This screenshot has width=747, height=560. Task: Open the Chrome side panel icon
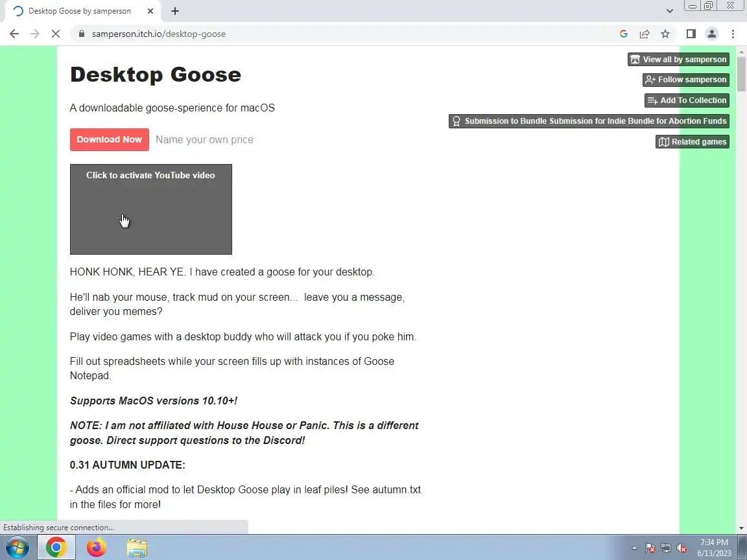(x=691, y=34)
